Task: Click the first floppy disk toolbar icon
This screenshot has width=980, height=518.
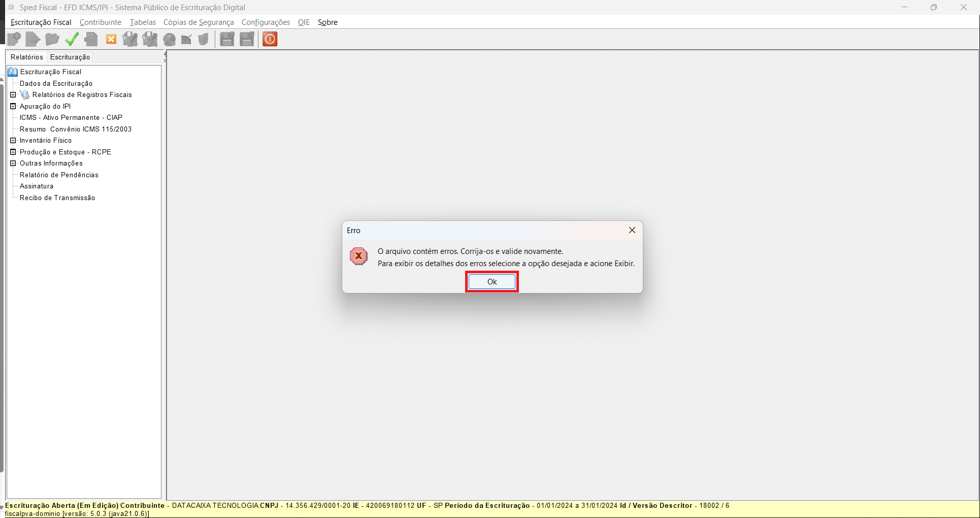Action: tap(227, 39)
